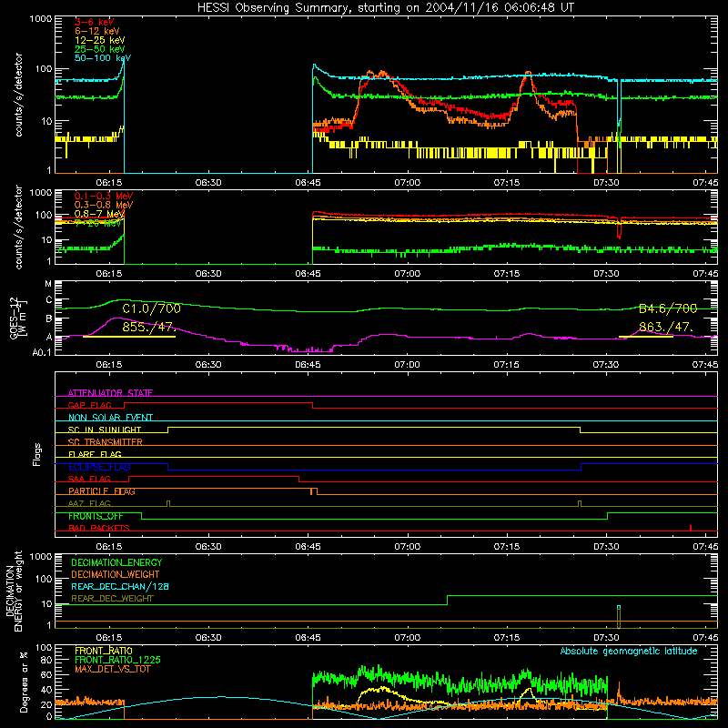Click the 07:30 tick label under decimation panel
This screenshot has height=728, width=728.
pos(606,638)
